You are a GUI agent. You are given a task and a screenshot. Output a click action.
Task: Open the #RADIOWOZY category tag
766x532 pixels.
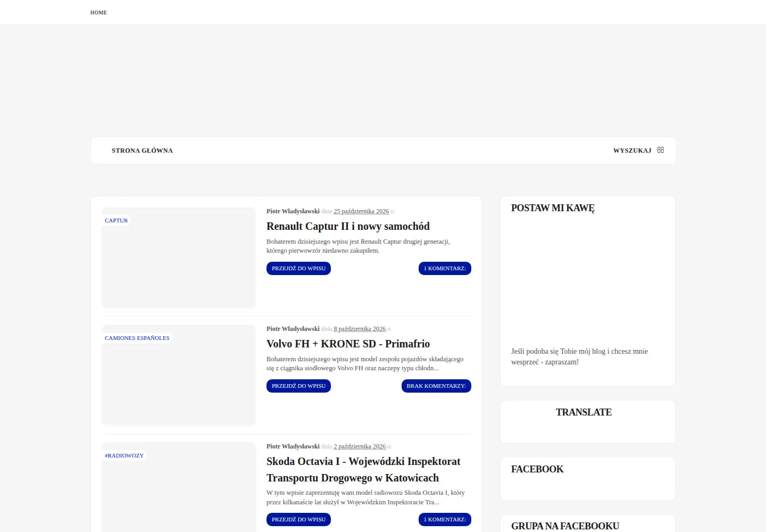coord(124,455)
